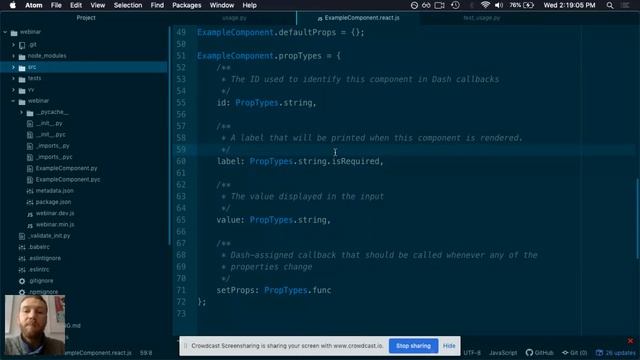Open the Selection menu
This screenshot has width=640, height=360.
[x=128, y=5]
